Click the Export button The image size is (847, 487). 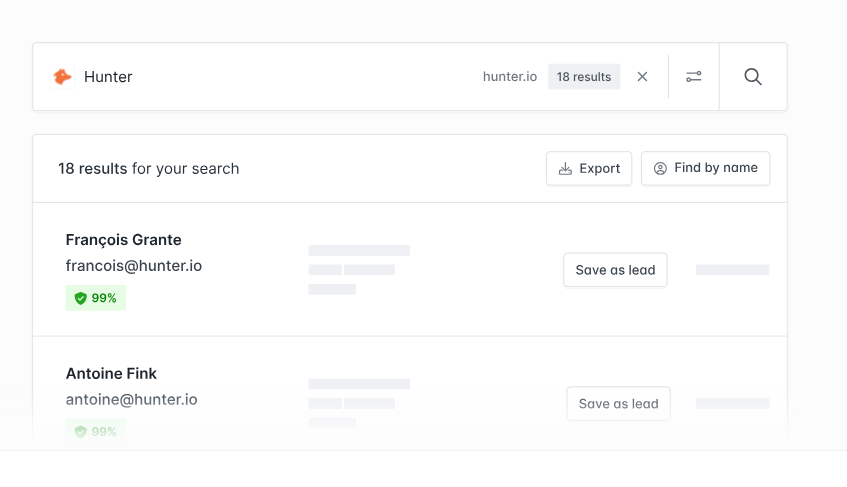point(589,168)
